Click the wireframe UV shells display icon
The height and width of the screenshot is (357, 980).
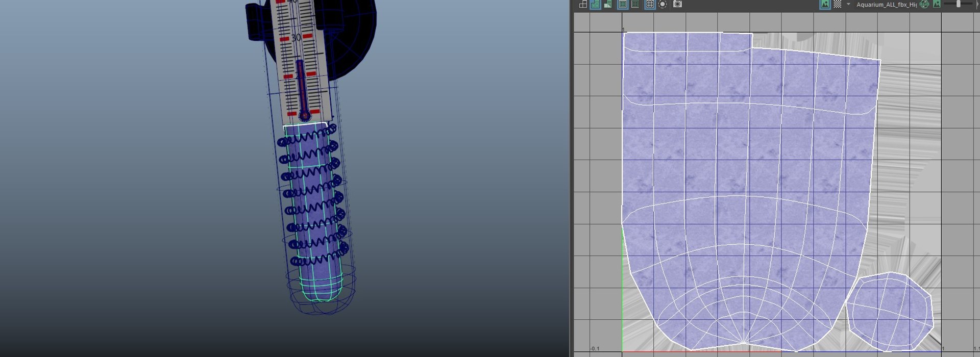pos(583,4)
